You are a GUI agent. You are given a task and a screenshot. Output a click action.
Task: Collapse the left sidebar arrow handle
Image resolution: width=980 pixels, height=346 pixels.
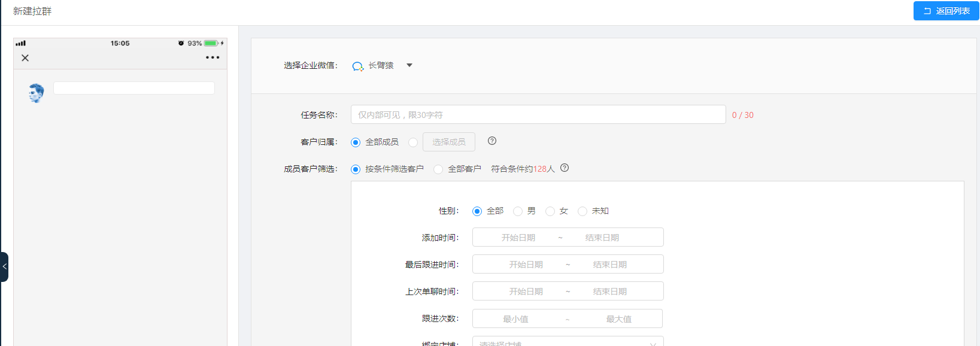click(4, 267)
